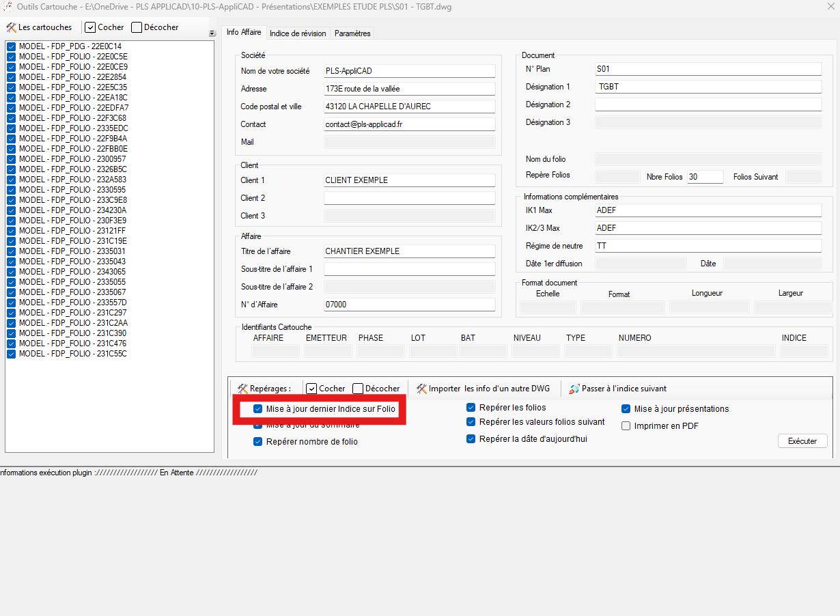Click Cocher icon in the Repérages toolbar
The width and height of the screenshot is (840, 616).
click(x=311, y=389)
